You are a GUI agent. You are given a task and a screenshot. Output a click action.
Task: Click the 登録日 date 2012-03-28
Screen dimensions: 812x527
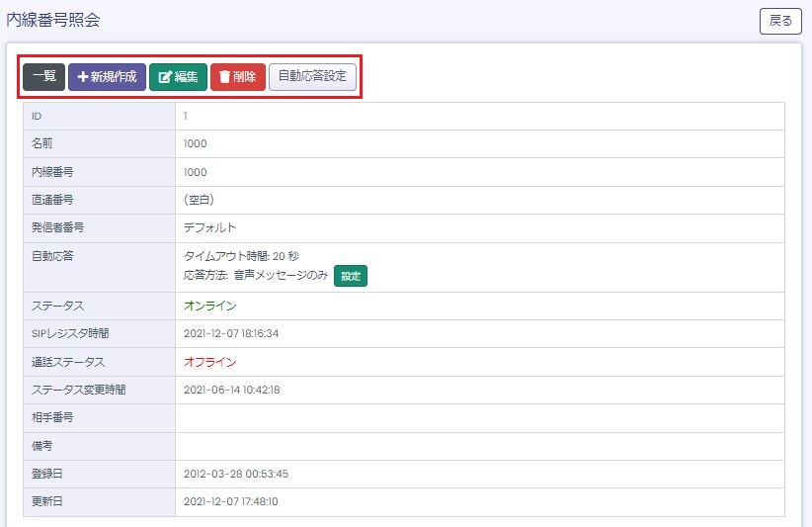tap(235, 474)
